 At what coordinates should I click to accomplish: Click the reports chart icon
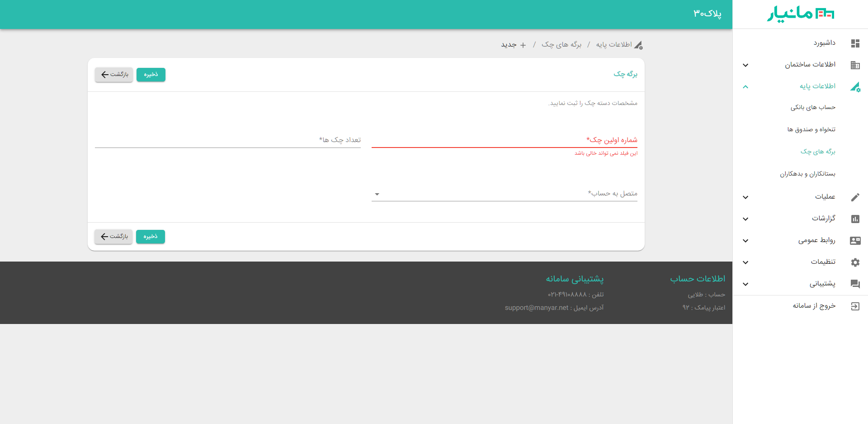[x=855, y=219]
